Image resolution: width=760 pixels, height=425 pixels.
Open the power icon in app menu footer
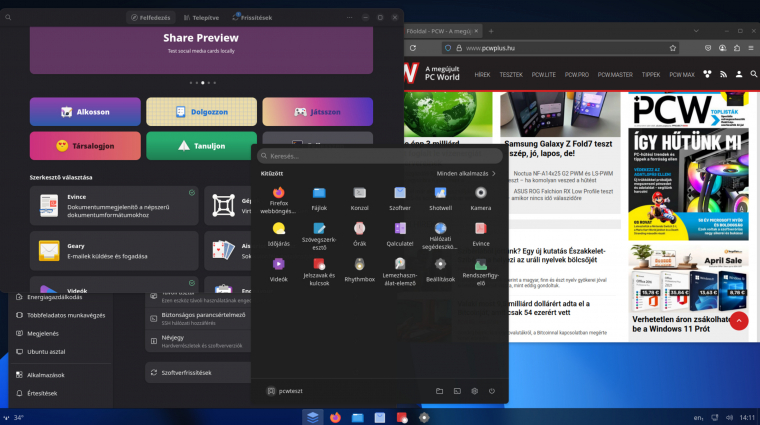(x=492, y=391)
